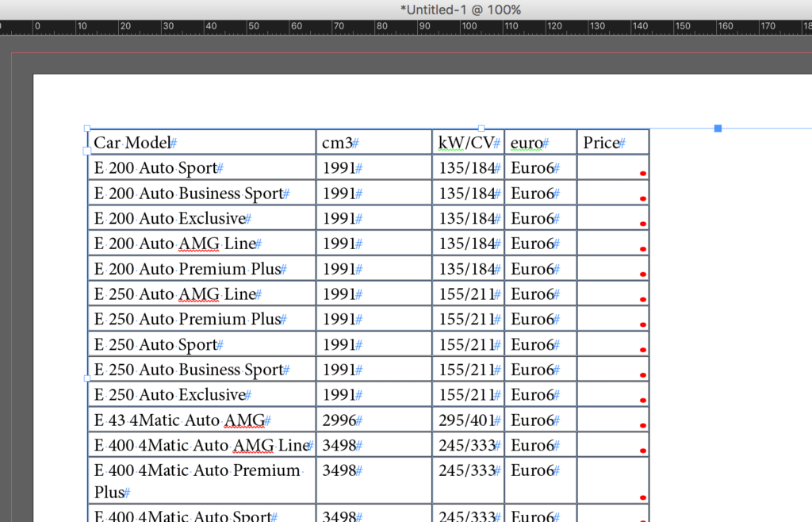The image size is (812, 522).
Task: Select the blue resize handle right of the table frame
Action: coord(717,128)
